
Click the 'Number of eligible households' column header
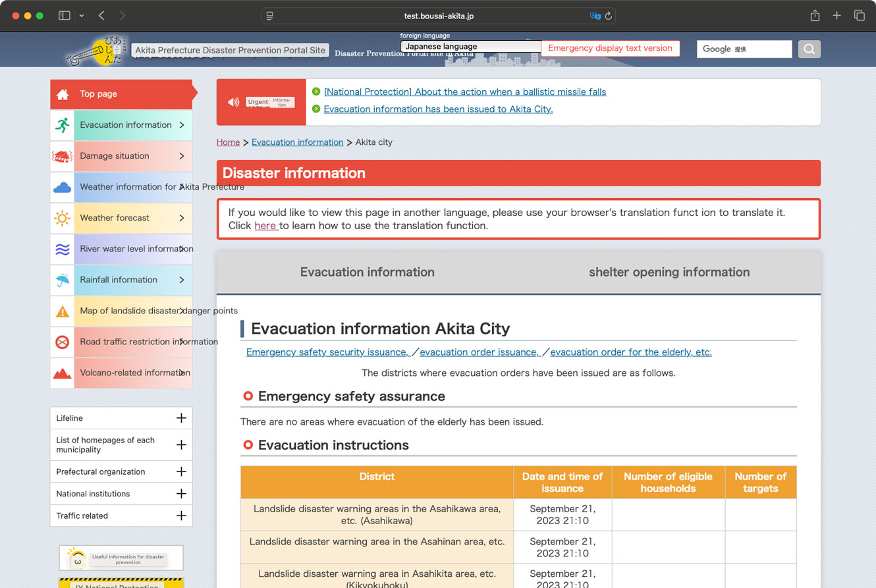(x=668, y=483)
